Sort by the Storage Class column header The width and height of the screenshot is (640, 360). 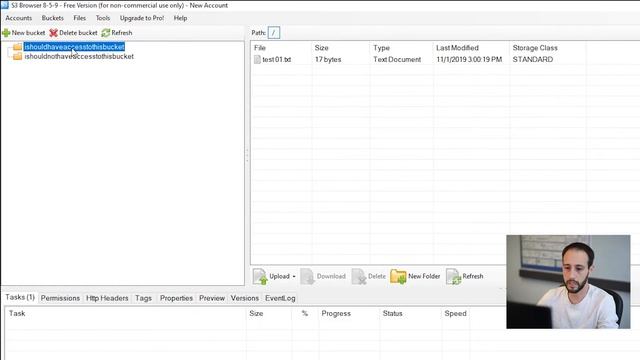click(x=535, y=48)
